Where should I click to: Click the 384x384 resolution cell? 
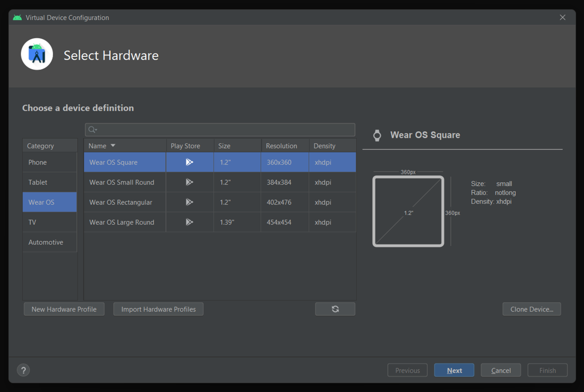285,182
